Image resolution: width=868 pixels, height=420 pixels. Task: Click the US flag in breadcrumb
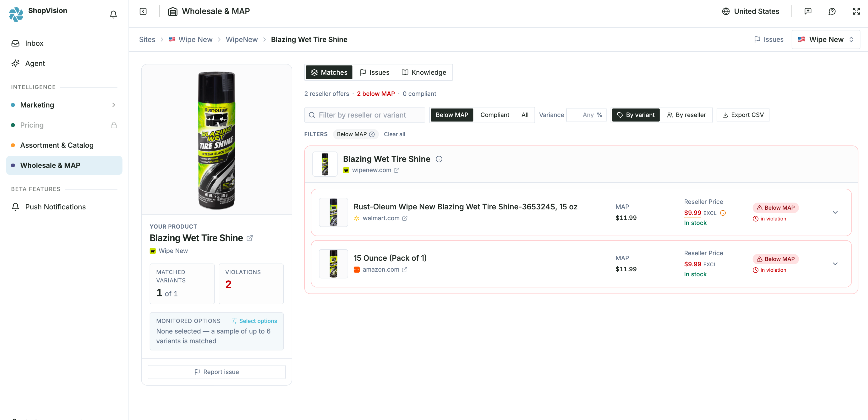pyautogui.click(x=172, y=39)
